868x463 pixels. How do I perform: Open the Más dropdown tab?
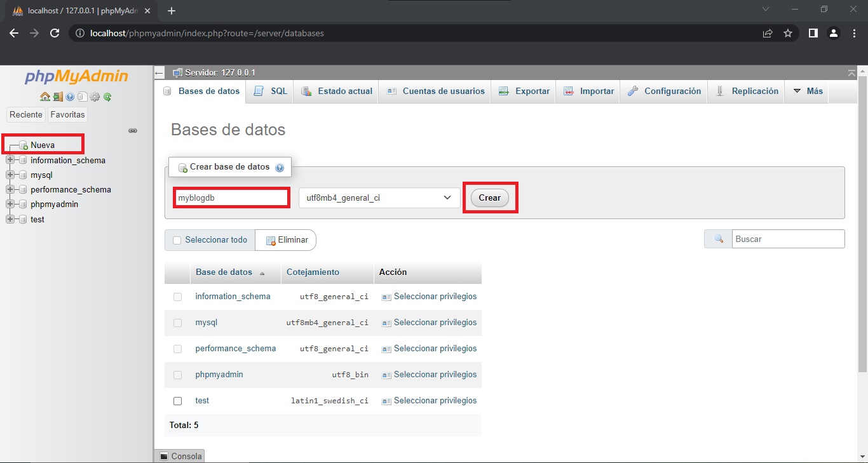coord(808,91)
